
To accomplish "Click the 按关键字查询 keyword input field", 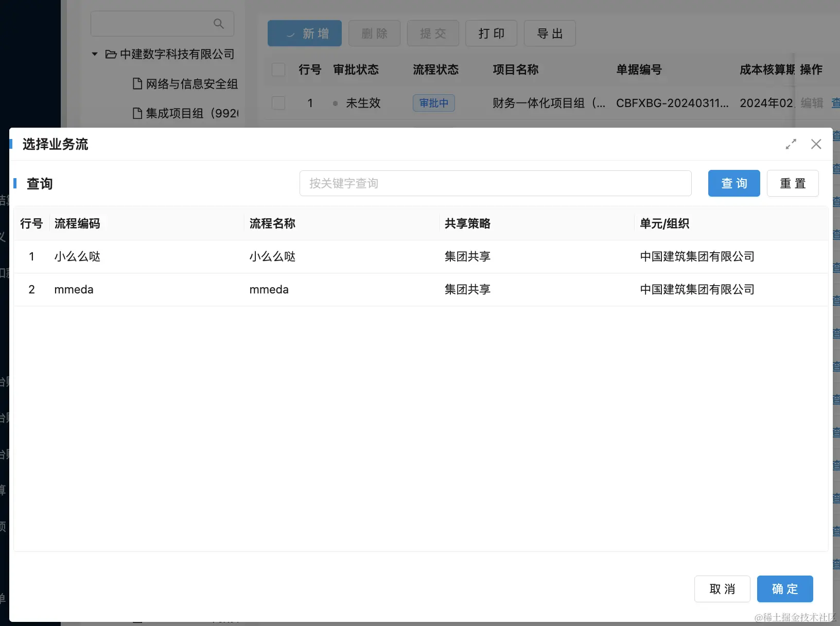I will (x=495, y=183).
